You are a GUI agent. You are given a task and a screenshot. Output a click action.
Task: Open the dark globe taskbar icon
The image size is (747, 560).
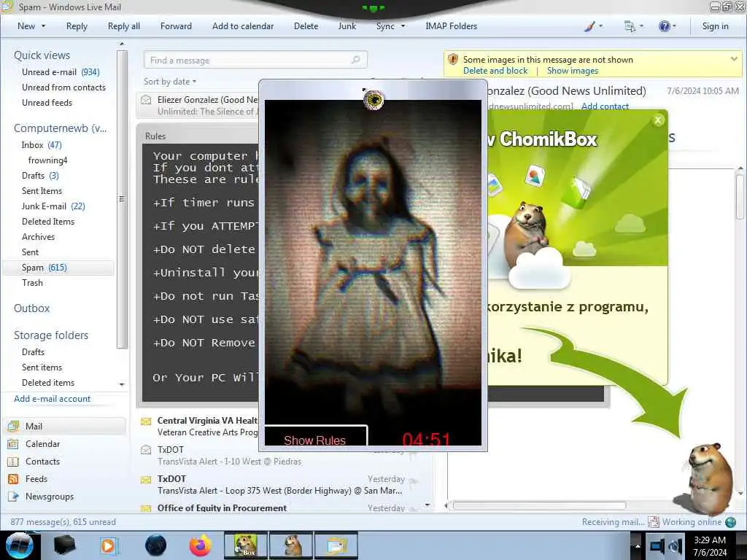[x=155, y=545]
